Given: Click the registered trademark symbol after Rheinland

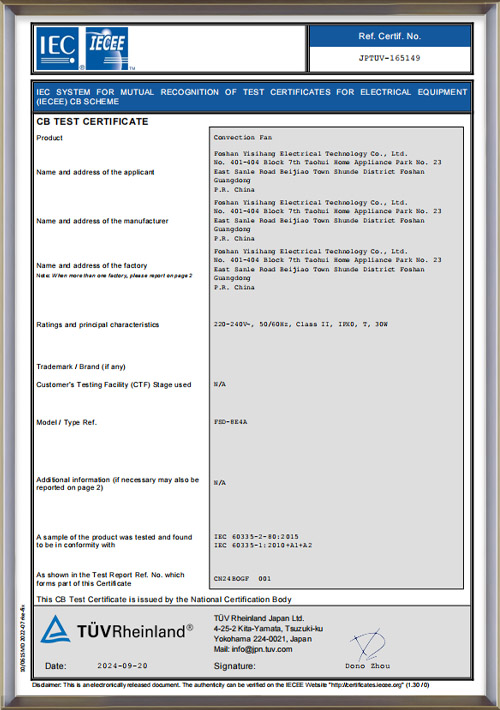Looking at the screenshot, I should click(190, 627).
